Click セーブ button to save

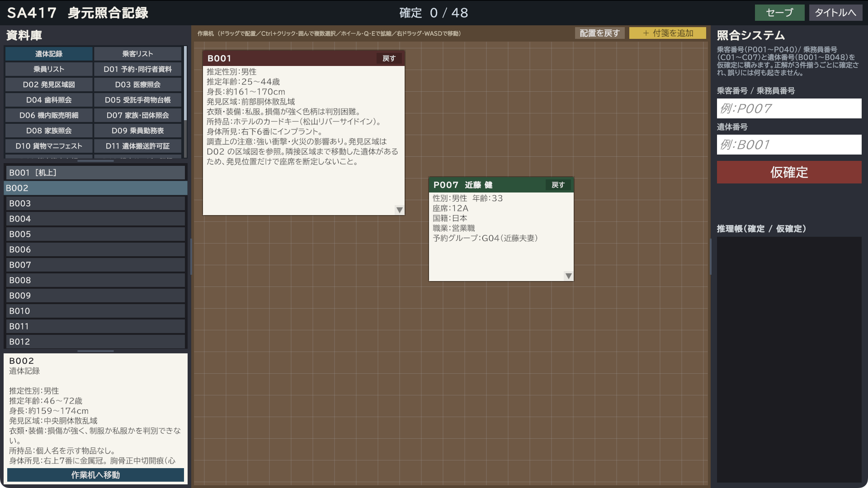(x=779, y=13)
